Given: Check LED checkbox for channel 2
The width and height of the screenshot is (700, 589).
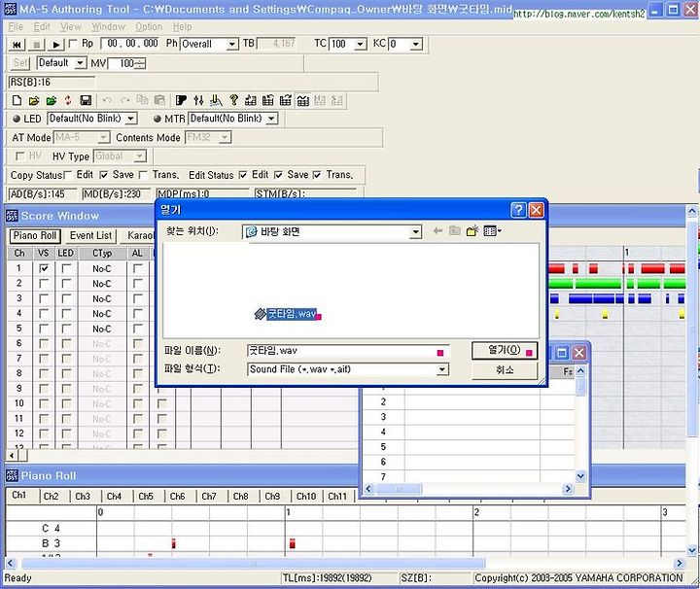Looking at the screenshot, I should click(x=66, y=284).
